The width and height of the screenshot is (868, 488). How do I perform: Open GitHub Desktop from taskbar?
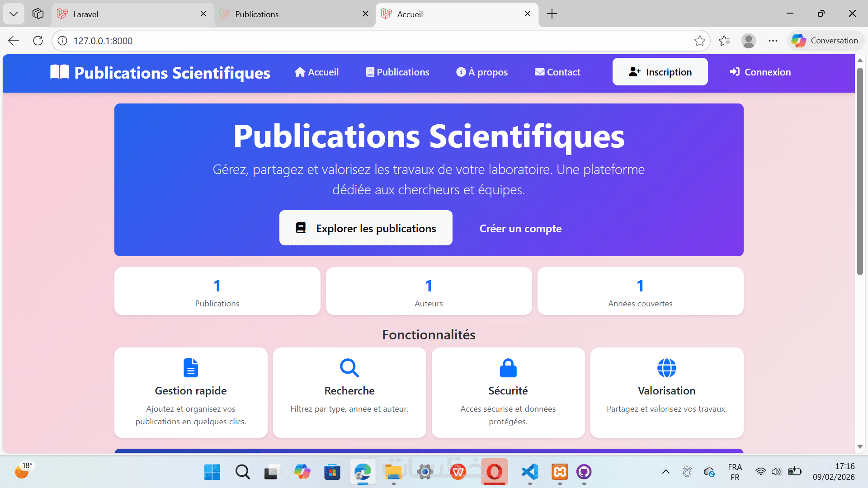click(584, 472)
